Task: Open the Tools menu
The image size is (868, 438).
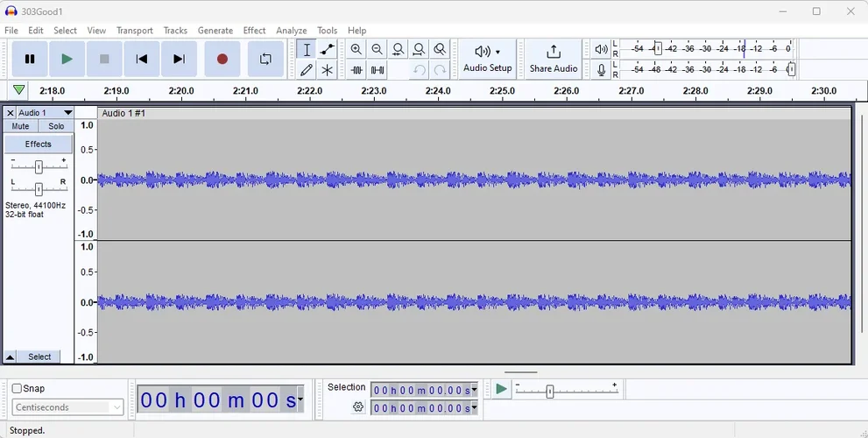Action: click(x=328, y=31)
